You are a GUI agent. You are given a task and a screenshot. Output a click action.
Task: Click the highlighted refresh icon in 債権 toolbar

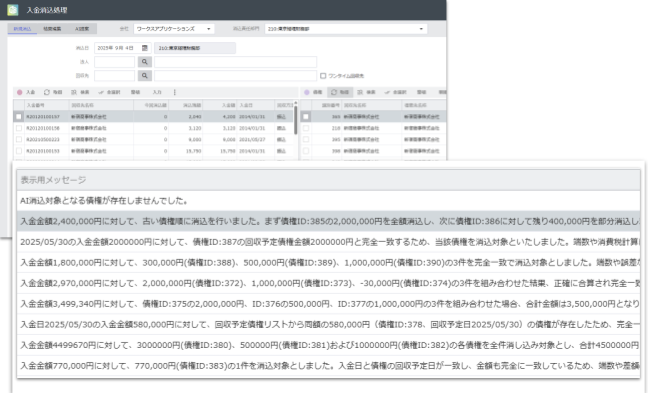[334, 92]
